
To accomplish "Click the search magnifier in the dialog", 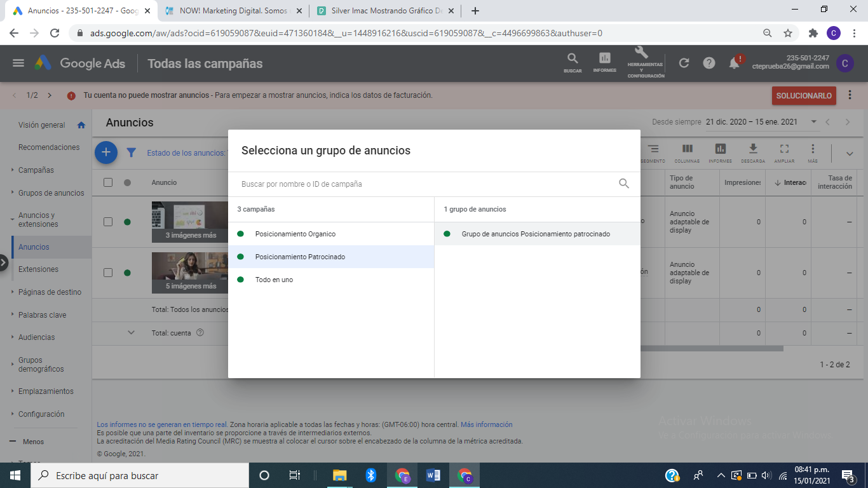I will tap(623, 184).
